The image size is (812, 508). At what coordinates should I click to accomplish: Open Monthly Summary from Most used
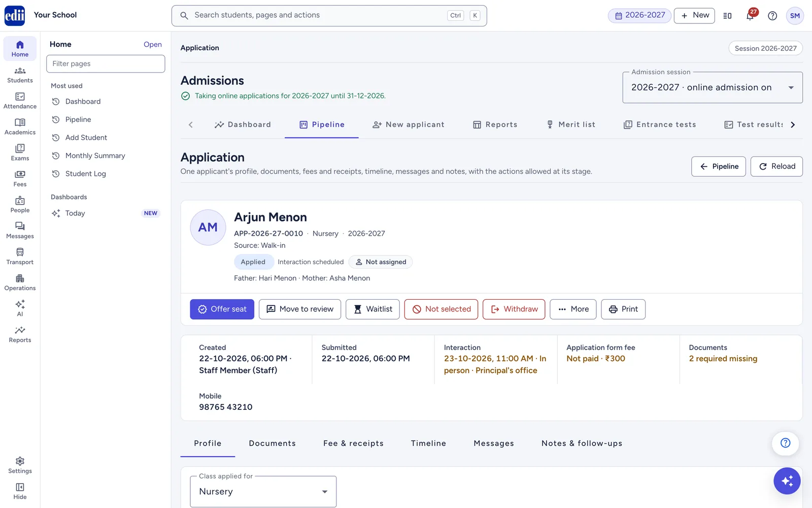click(106, 155)
